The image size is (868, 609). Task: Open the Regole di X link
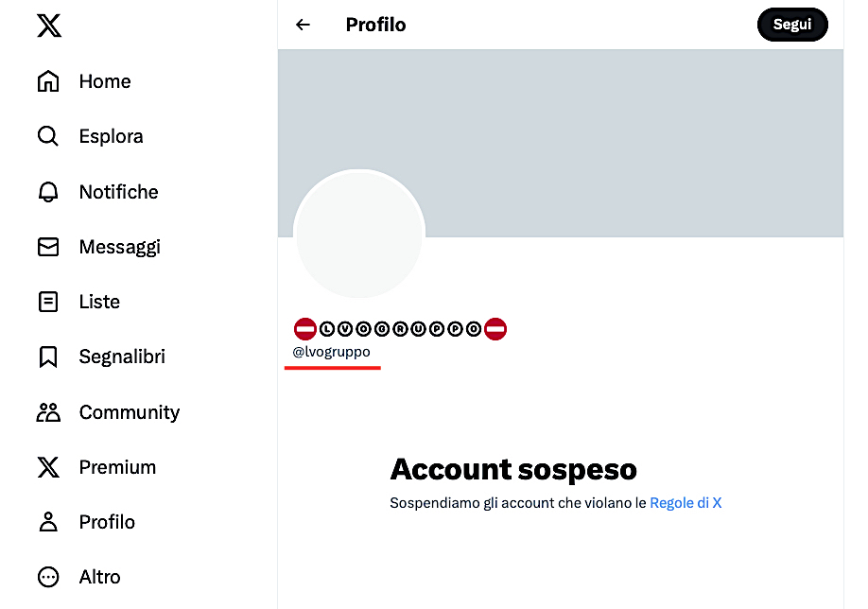[x=686, y=503]
